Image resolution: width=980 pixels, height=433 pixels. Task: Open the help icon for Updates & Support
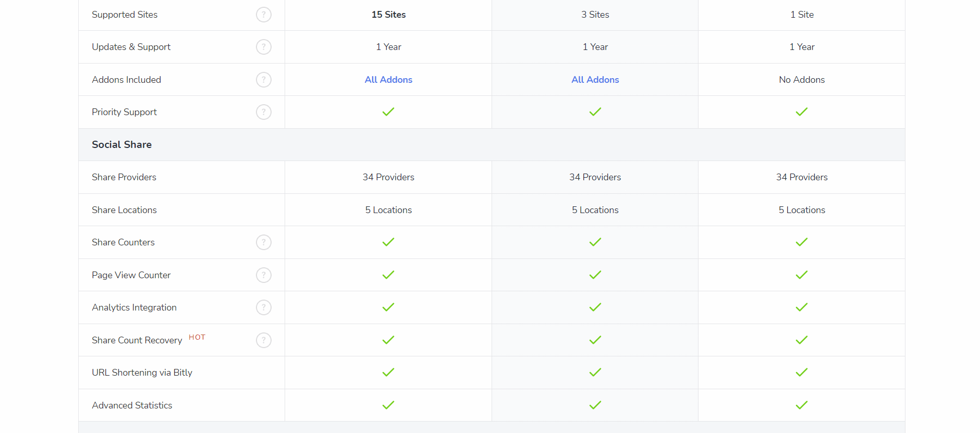264,47
